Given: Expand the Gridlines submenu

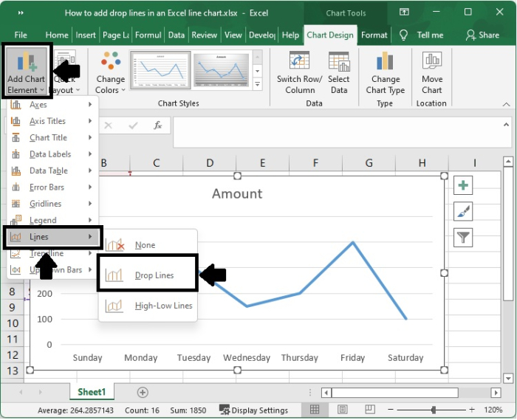Looking at the screenshot, I should coord(46,204).
